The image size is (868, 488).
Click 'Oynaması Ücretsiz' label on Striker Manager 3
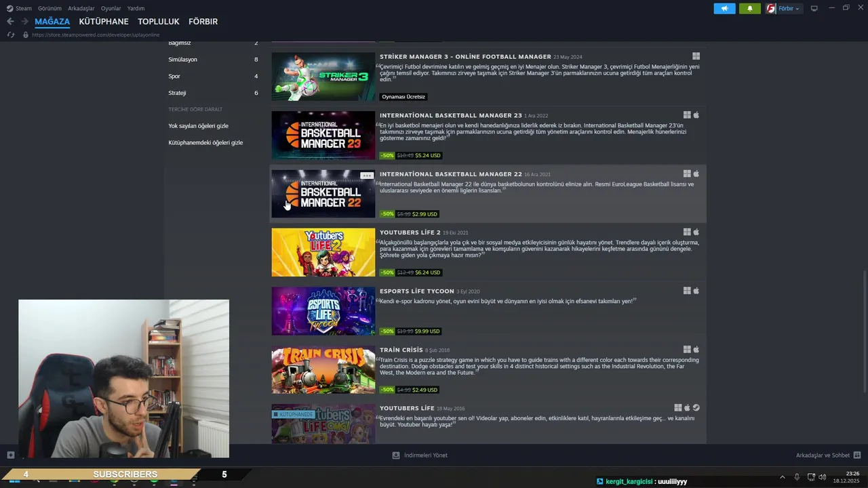(403, 97)
